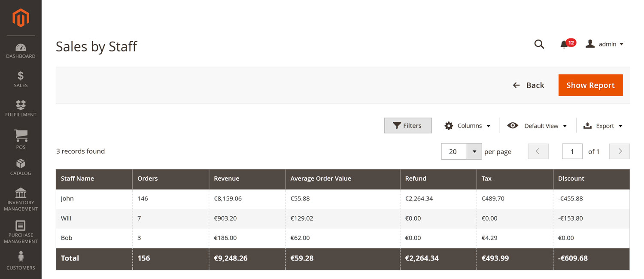Image resolution: width=644 pixels, height=279 pixels.
Task: Open the notifications bell
Action: coord(565,44)
